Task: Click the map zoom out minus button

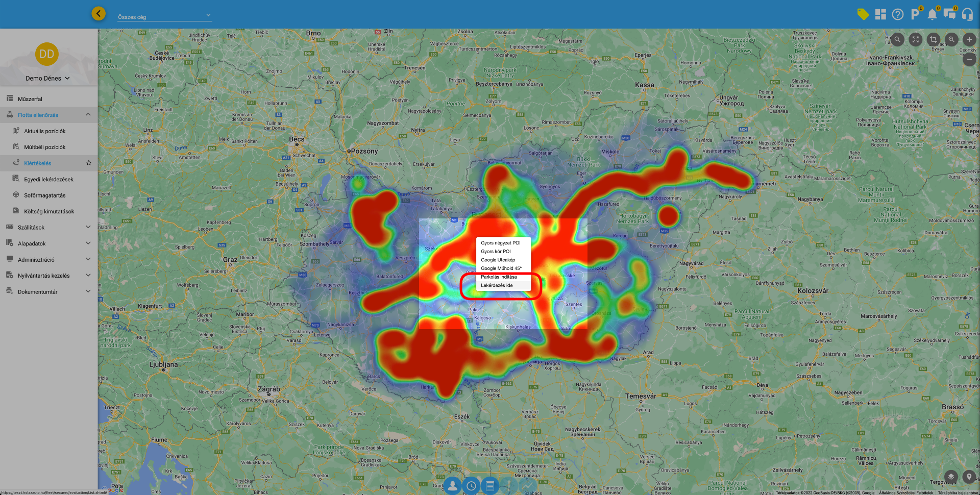Action: coord(969,59)
